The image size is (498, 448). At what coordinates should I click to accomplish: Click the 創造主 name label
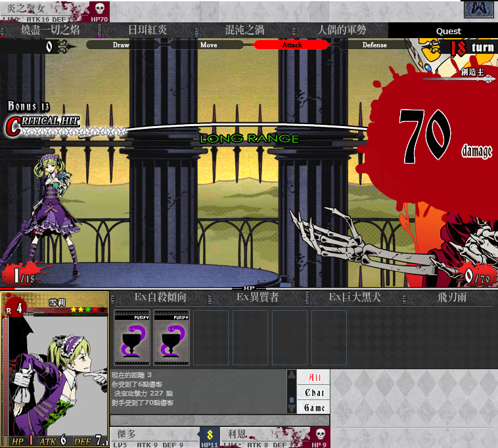(472, 72)
